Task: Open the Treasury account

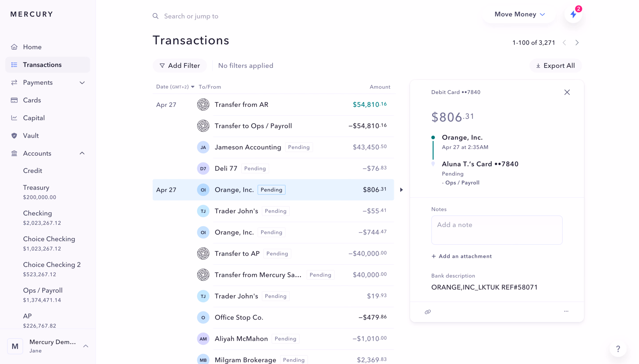Action: tap(39, 192)
